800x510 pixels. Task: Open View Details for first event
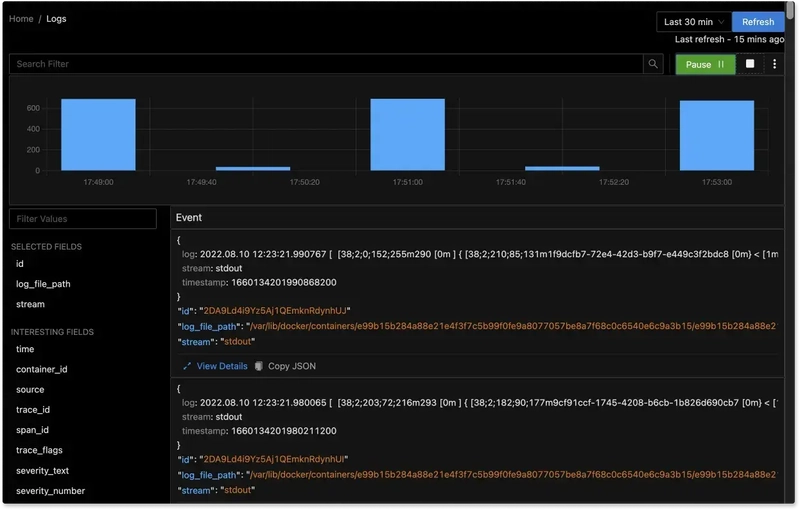(221, 366)
